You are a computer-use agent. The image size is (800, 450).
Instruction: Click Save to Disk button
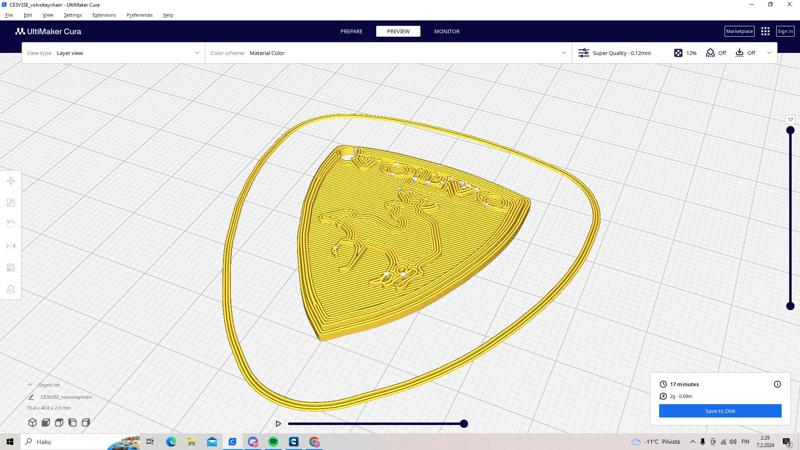coord(720,411)
